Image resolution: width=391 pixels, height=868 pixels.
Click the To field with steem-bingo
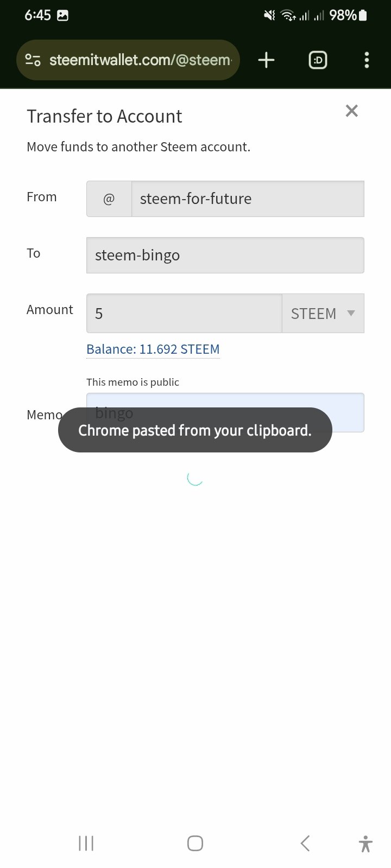[225, 255]
